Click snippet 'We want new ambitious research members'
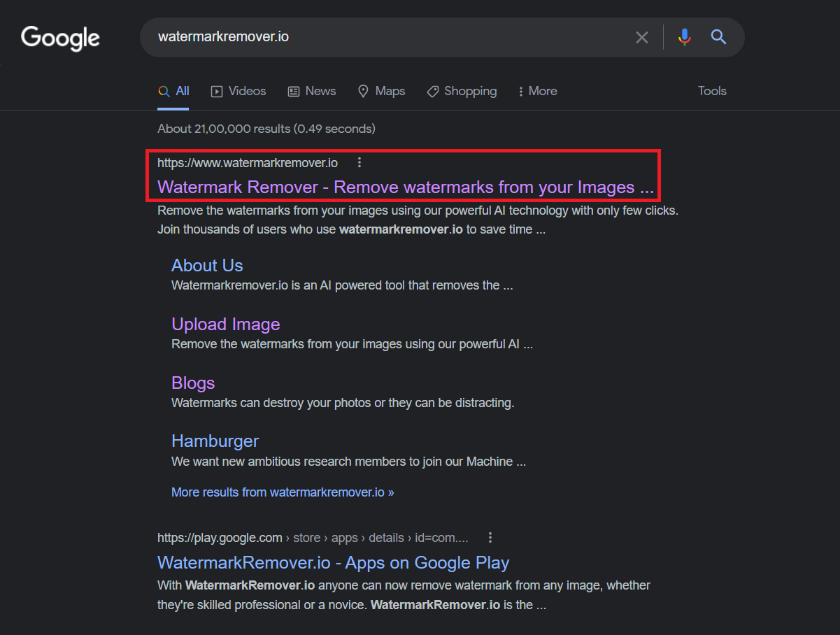The width and height of the screenshot is (840, 635). 348,462
